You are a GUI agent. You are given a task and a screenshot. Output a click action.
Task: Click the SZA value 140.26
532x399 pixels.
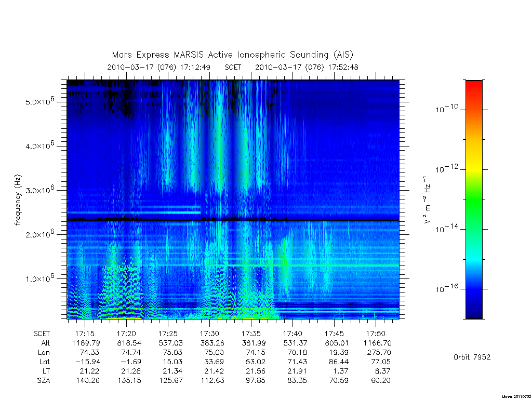[x=87, y=381]
